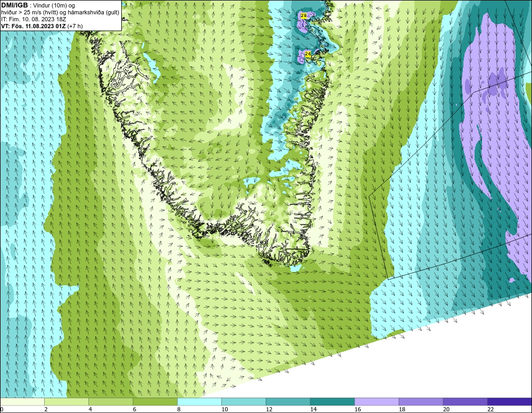Select the 20–22 m/s violet swatch
This screenshot has width=532, height=413.
coord(465,402)
